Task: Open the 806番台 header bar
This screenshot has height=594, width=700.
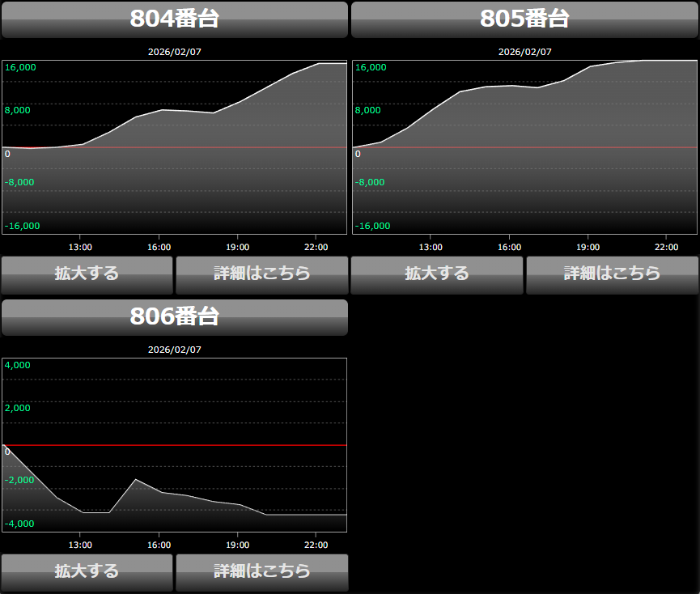Action: point(175,317)
